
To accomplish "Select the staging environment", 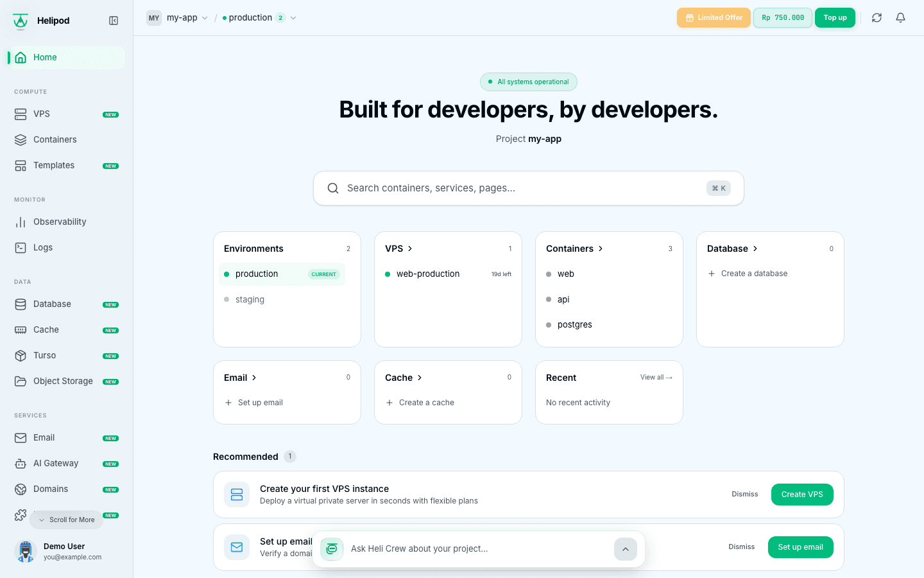I will (x=282, y=299).
